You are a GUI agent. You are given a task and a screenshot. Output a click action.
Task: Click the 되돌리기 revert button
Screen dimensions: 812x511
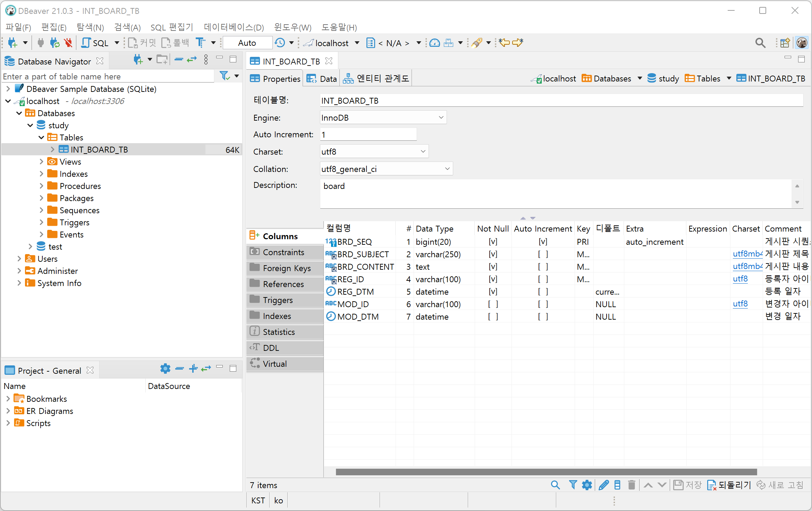pyautogui.click(x=729, y=485)
